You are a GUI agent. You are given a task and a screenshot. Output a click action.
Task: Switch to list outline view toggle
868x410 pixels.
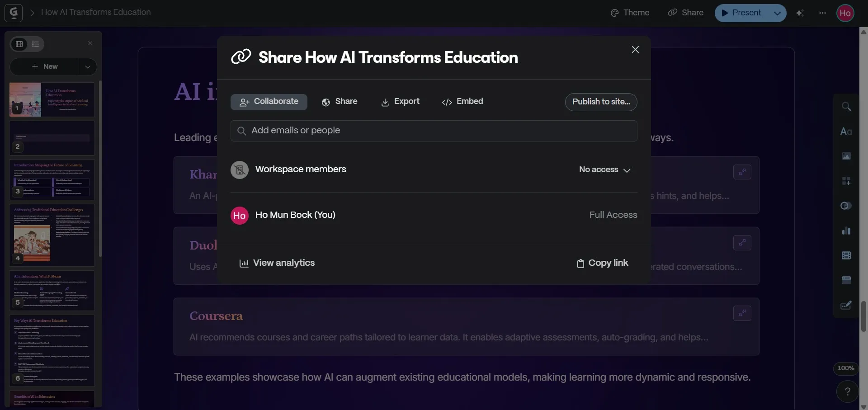point(36,44)
